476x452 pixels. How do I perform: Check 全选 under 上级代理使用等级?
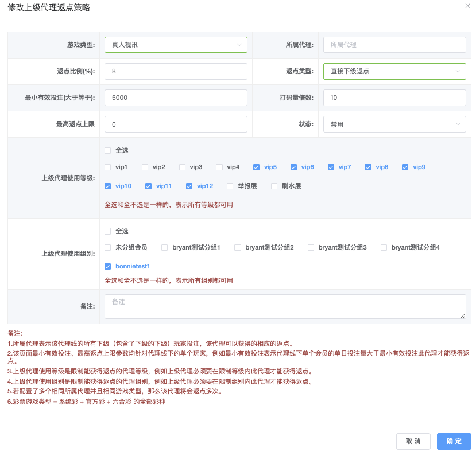pos(108,150)
